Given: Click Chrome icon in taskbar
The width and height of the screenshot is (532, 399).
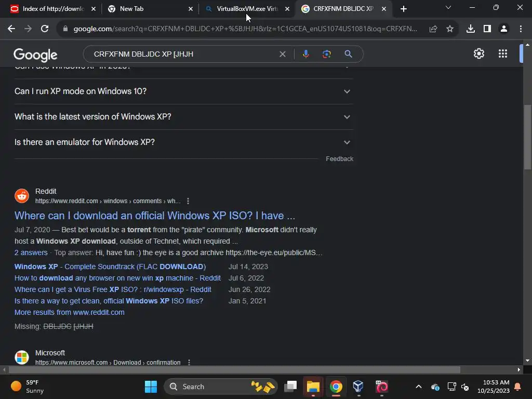Looking at the screenshot, I should click(x=336, y=387).
